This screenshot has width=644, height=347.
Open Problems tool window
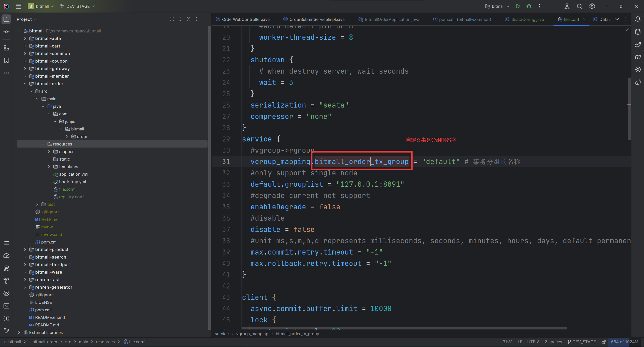[7, 319]
